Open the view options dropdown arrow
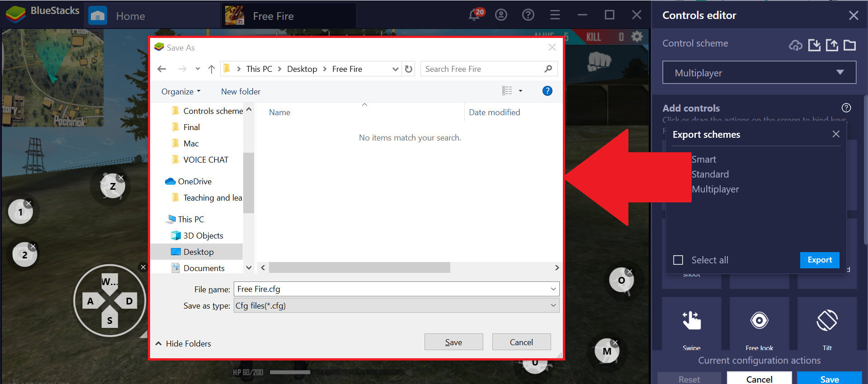Screen dimensions: 868x384 coord(520,91)
